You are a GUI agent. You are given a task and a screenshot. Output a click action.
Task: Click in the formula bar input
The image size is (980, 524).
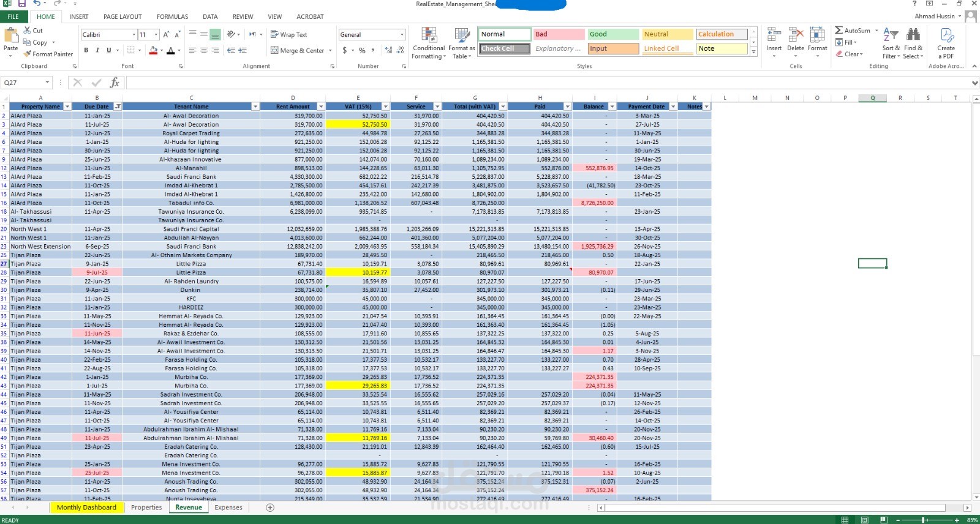point(548,82)
